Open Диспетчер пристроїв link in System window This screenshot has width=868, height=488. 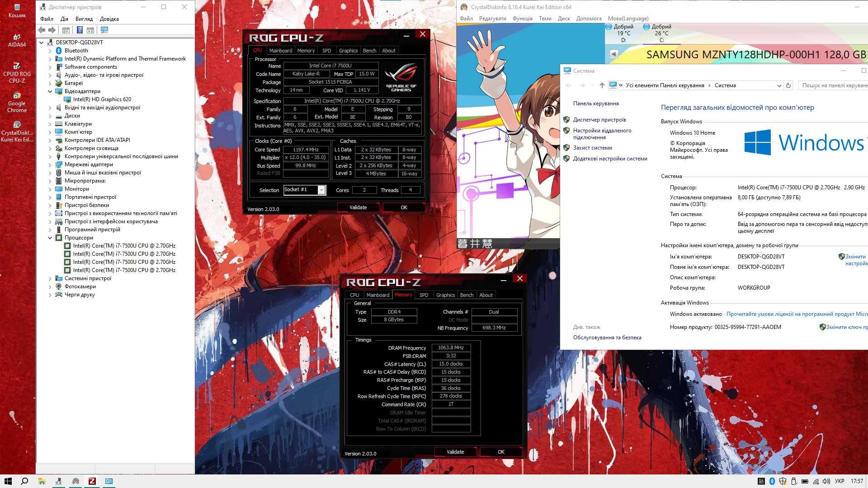click(x=599, y=120)
